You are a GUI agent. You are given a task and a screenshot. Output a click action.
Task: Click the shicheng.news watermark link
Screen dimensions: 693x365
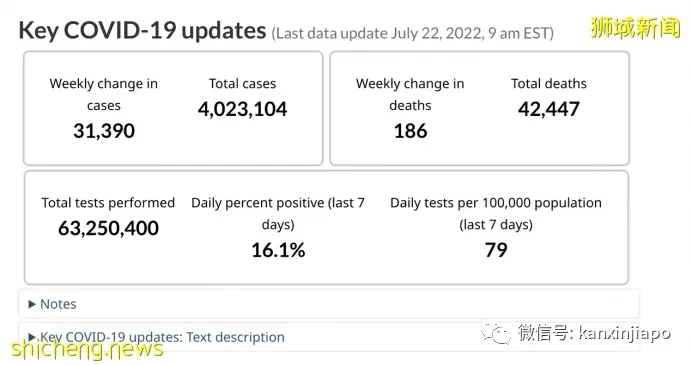87,349
